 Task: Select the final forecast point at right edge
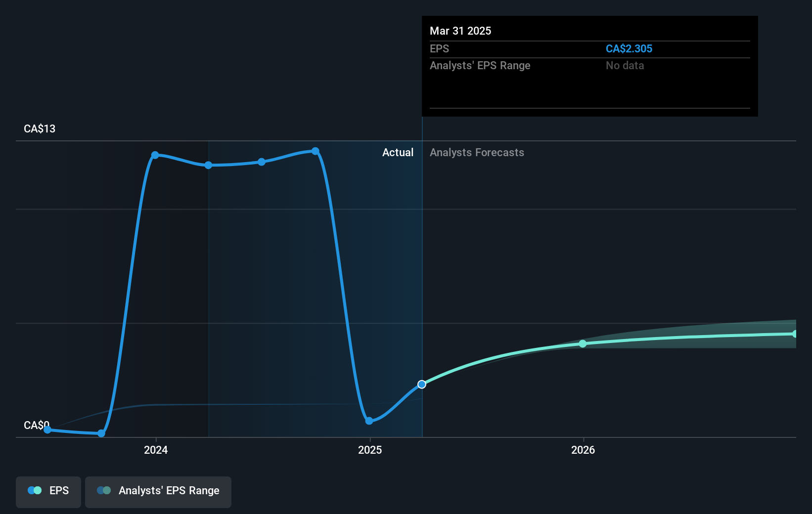794,334
